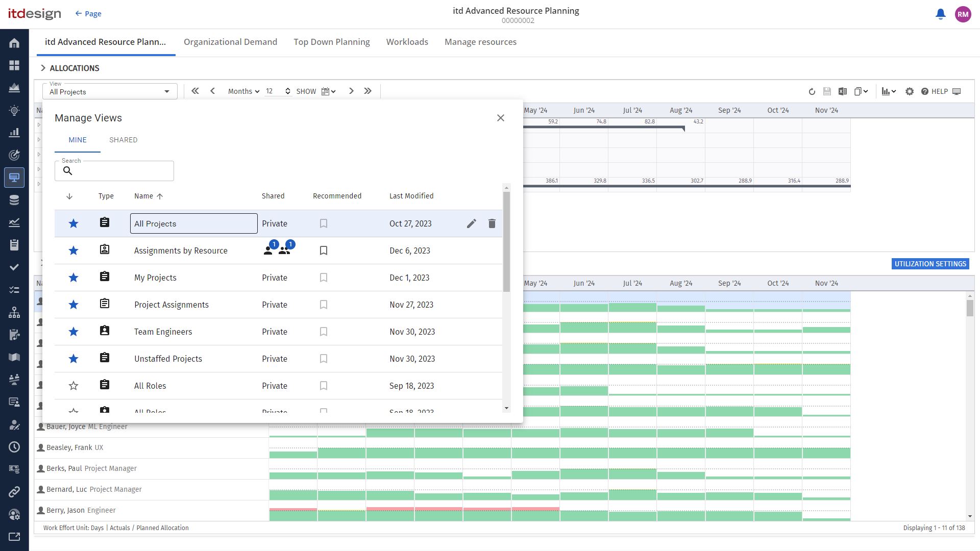Open the RM user avatar menu

963,14
